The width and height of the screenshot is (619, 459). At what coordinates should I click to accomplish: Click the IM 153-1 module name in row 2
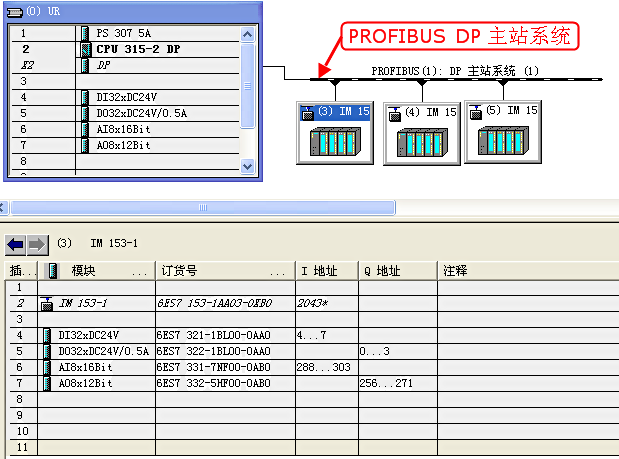coord(83,304)
